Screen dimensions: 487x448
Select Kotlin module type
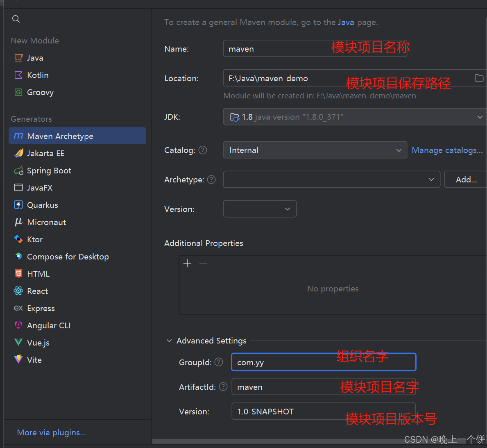(77, 75)
